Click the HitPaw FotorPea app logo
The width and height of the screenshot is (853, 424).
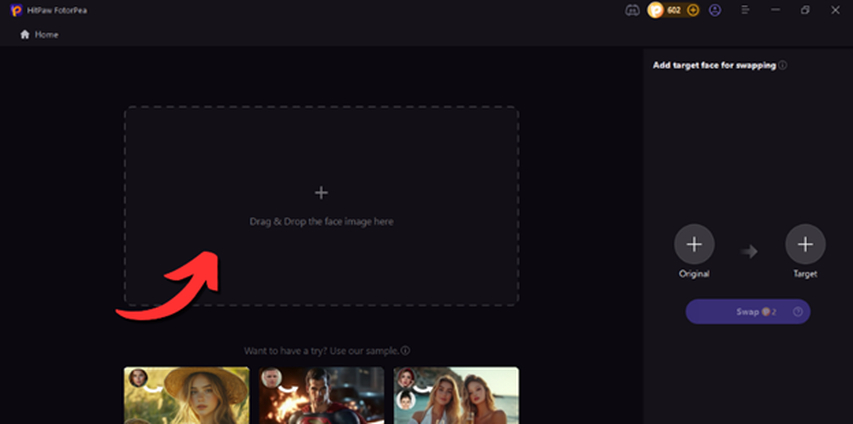(x=16, y=10)
